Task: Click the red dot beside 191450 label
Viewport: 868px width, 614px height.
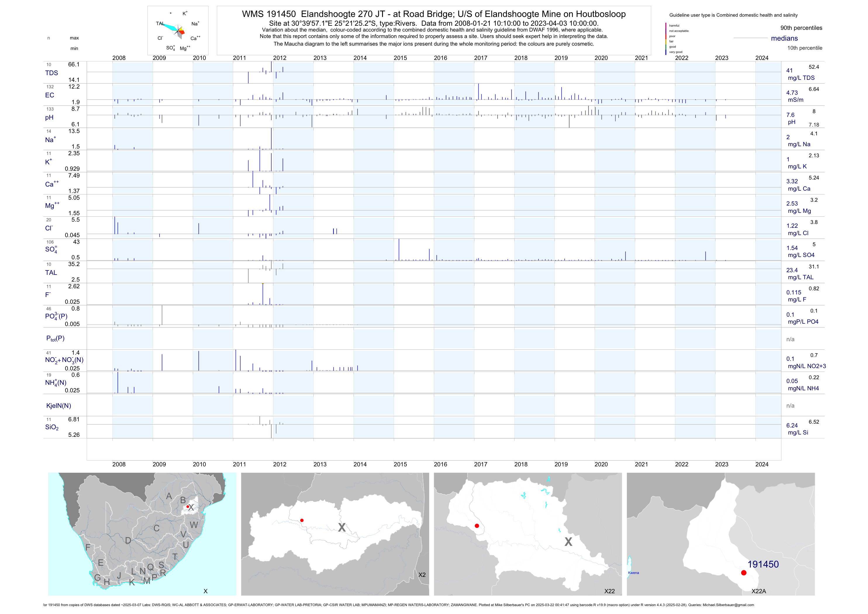Action: point(744,573)
